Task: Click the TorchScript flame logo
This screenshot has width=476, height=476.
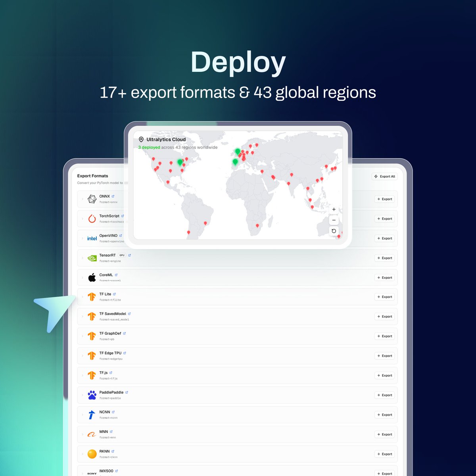Action: (92, 219)
